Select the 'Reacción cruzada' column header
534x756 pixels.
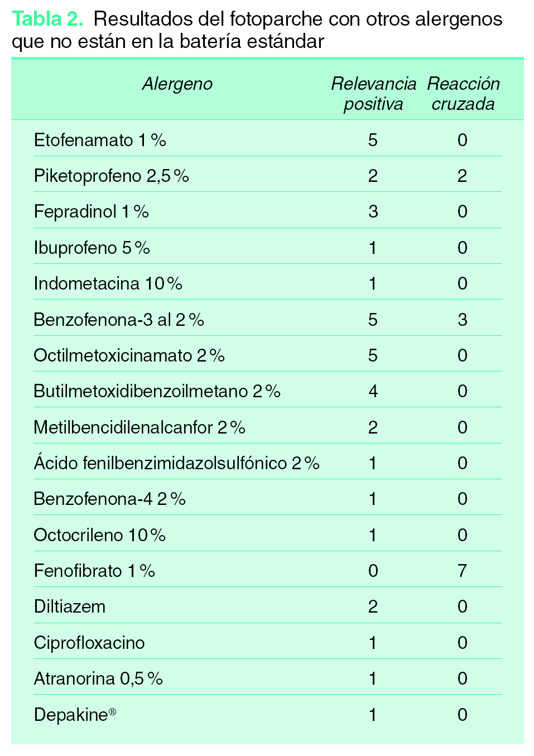pos(463,94)
